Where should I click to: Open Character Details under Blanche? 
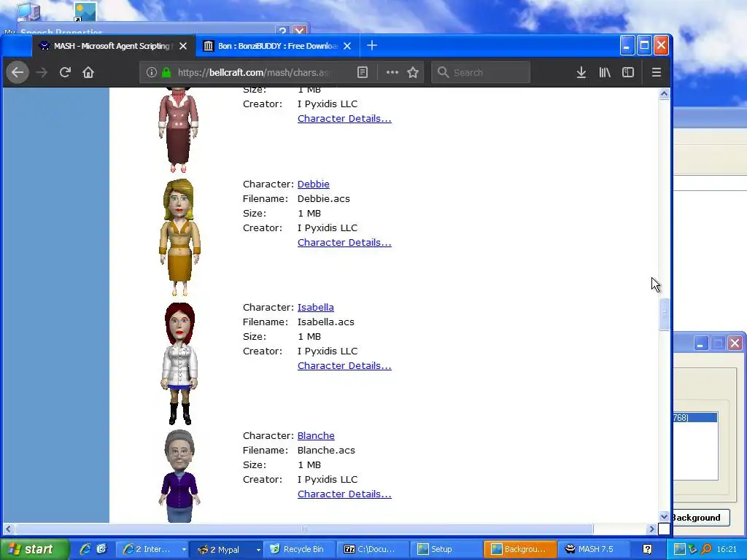pos(344,494)
